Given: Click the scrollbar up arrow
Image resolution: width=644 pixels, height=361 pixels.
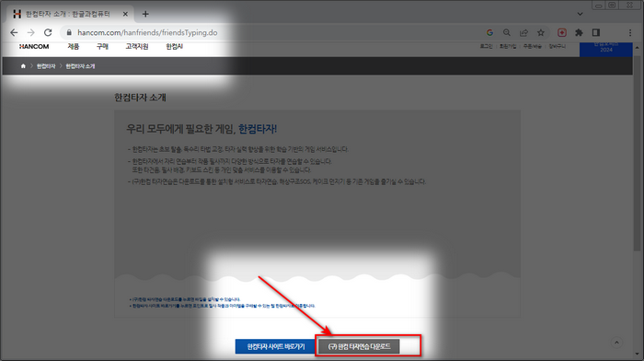Looking at the screenshot, I should [x=637, y=47].
